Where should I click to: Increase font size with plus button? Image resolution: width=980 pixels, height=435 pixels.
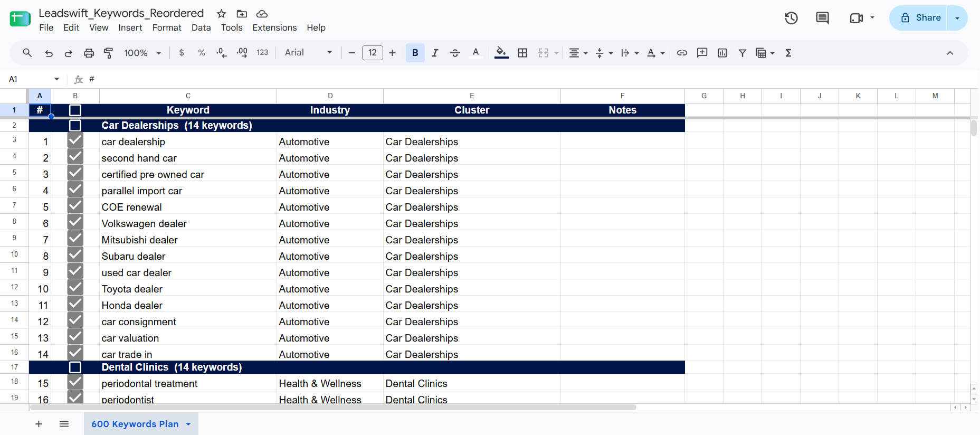(x=392, y=53)
